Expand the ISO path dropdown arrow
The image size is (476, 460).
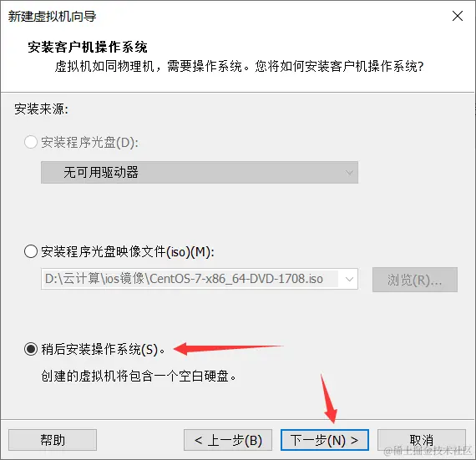pos(349,279)
